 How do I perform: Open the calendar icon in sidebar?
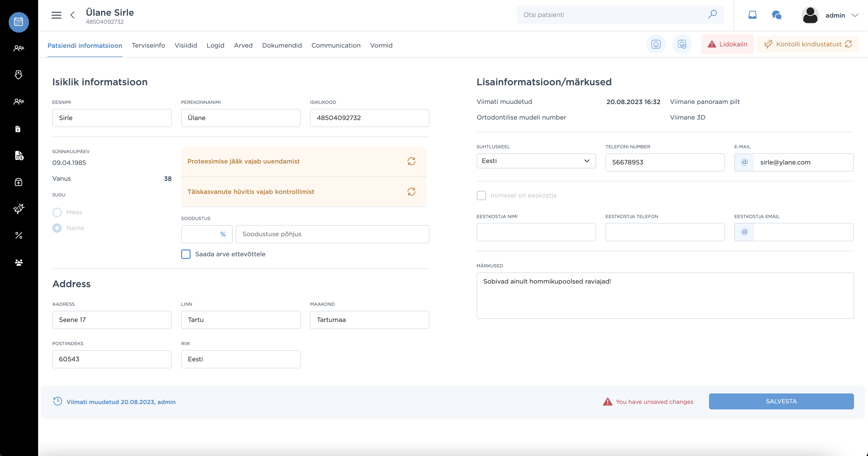[19, 22]
